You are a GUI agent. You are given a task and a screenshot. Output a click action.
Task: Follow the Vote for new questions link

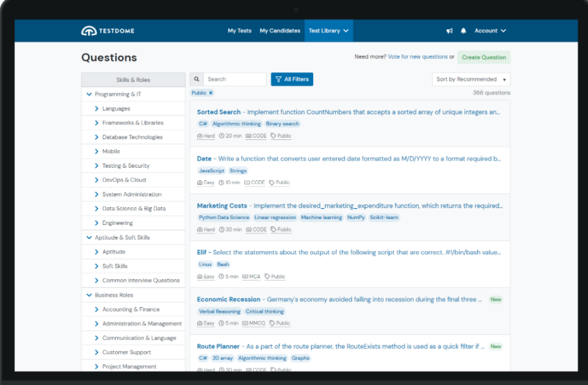pos(418,57)
